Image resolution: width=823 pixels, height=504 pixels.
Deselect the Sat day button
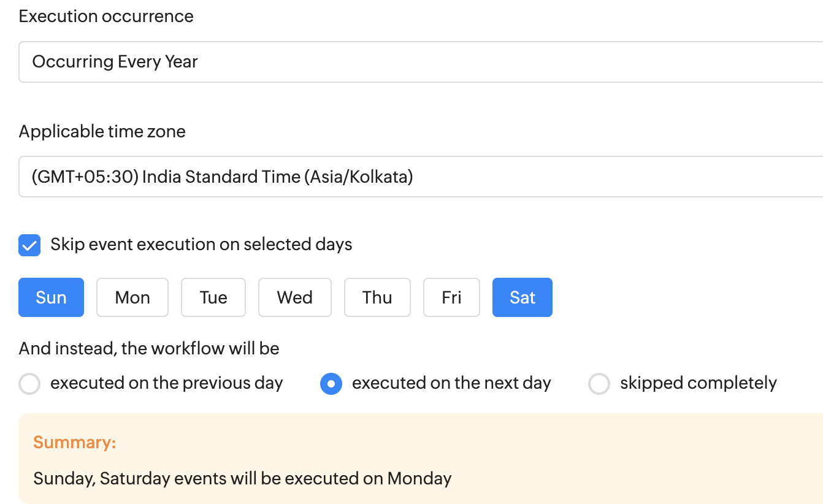[x=523, y=297]
